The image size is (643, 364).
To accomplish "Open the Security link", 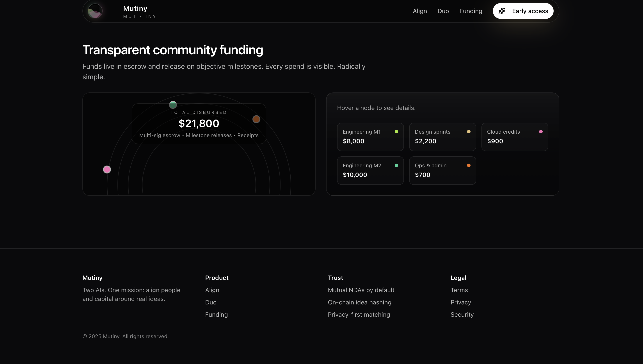I will coord(462,315).
